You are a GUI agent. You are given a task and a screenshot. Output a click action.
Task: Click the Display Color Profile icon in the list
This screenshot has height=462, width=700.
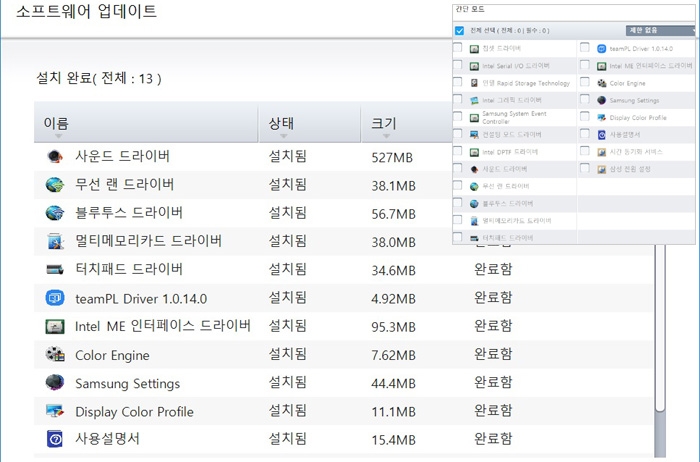(x=55, y=411)
